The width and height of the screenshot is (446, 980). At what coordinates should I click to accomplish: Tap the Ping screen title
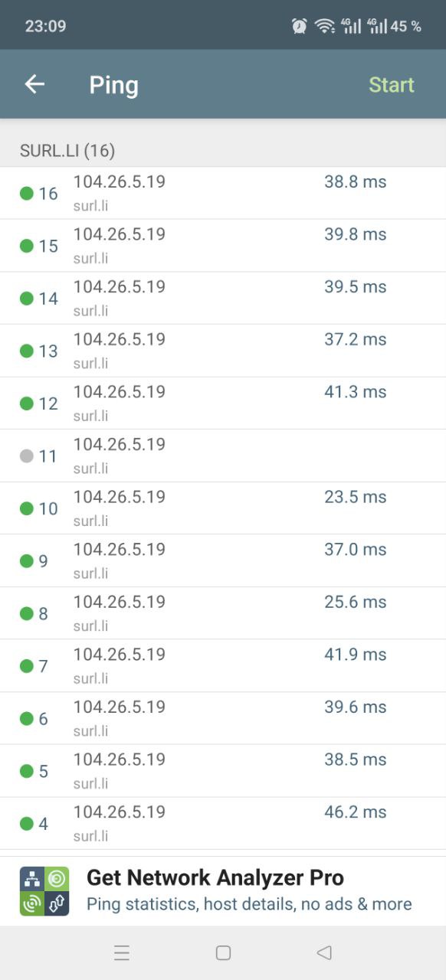[x=113, y=85]
